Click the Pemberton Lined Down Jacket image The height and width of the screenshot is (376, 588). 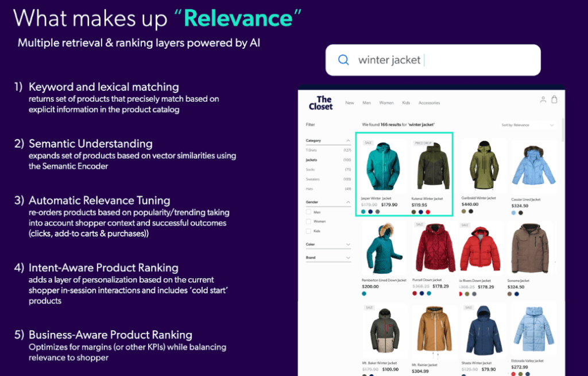384,248
